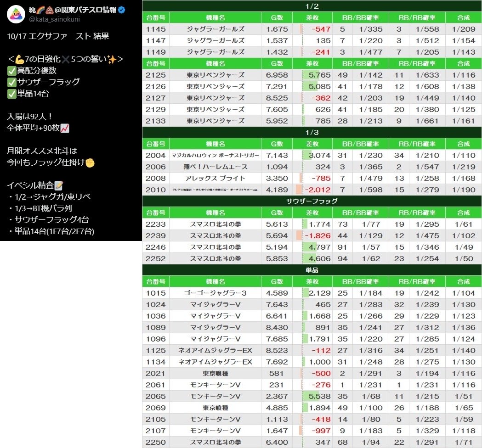
Task: Click machine number 1096 cell
Action: tap(156, 339)
